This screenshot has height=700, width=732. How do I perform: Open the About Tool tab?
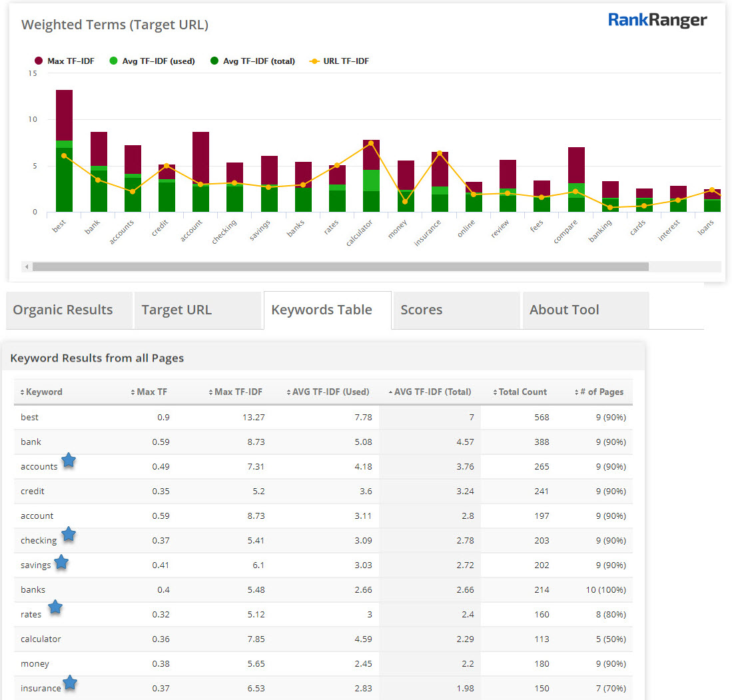564,310
